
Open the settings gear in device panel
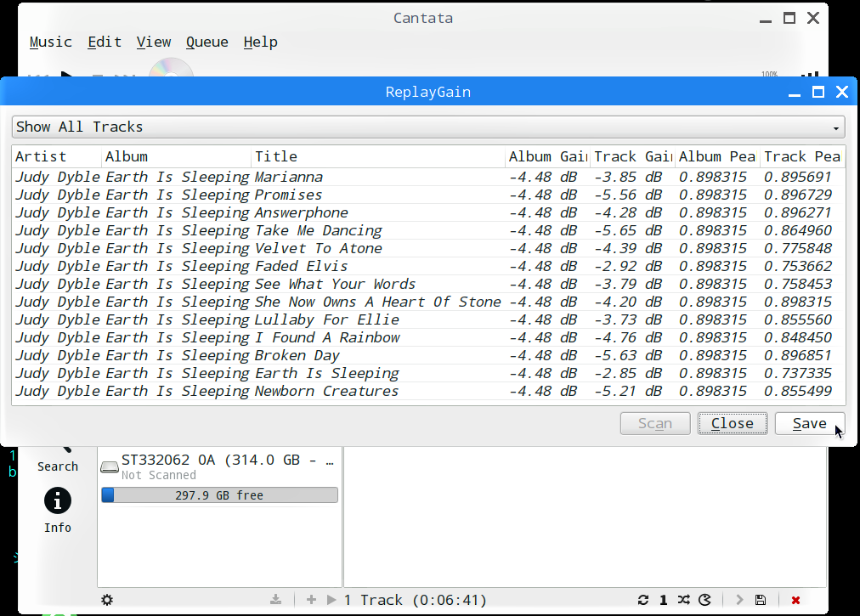tap(107, 600)
